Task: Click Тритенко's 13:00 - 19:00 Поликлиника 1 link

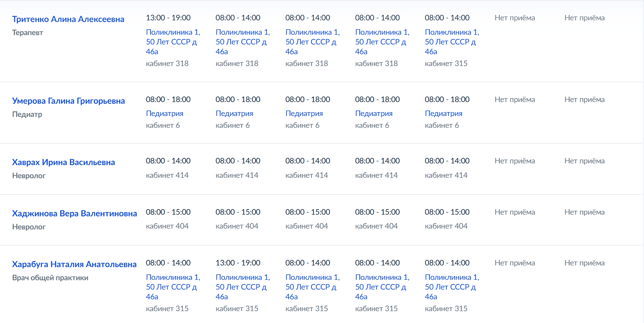Action: (x=173, y=41)
